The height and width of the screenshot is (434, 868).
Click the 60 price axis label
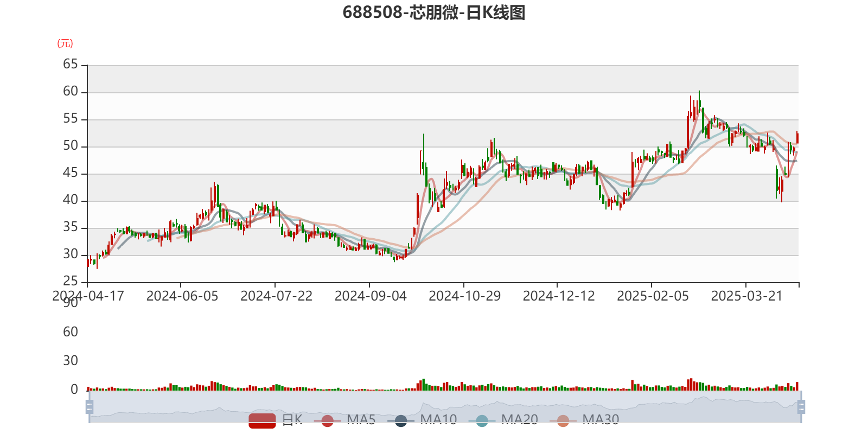(71, 92)
